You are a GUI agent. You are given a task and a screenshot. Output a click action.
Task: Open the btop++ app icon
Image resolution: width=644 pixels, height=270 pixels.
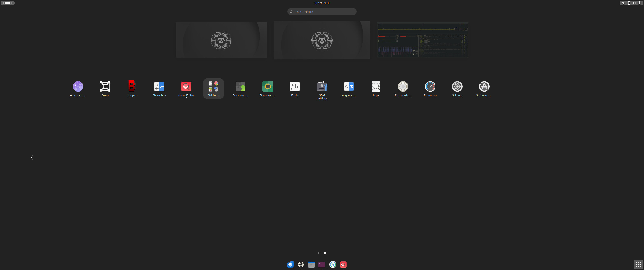(x=132, y=89)
